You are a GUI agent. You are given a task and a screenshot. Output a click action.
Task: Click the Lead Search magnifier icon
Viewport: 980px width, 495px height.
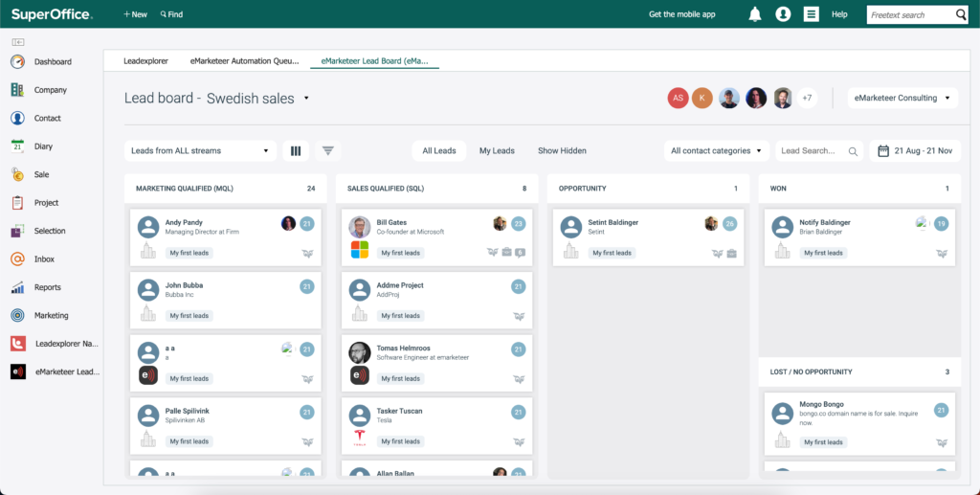(853, 151)
